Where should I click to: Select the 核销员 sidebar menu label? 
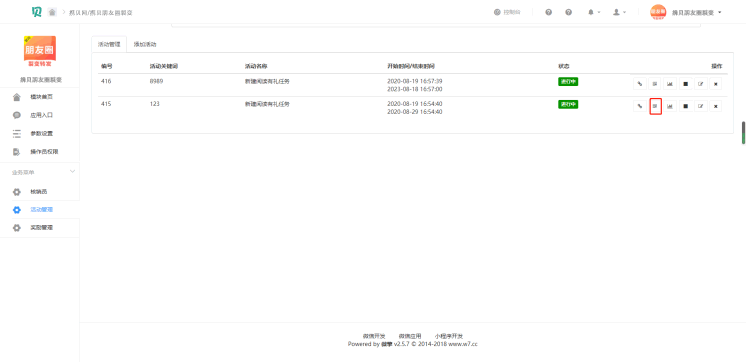39,192
